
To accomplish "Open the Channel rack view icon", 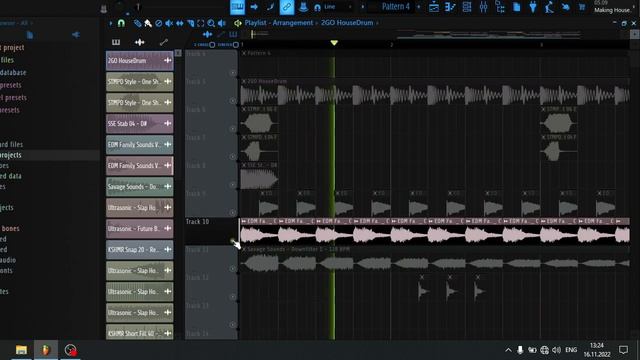I will [467, 7].
